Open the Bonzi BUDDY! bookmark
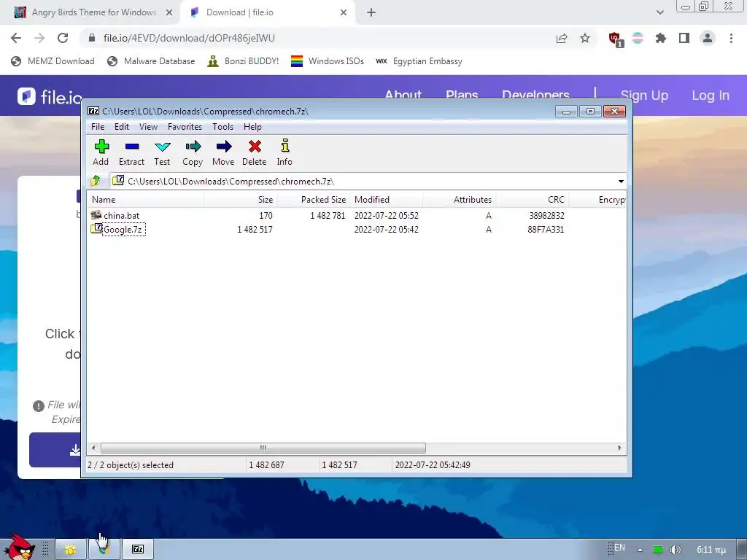747x560 pixels. pos(243,61)
